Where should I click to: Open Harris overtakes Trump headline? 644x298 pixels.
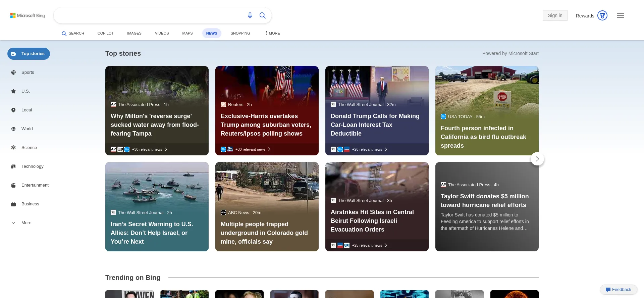coord(266,125)
